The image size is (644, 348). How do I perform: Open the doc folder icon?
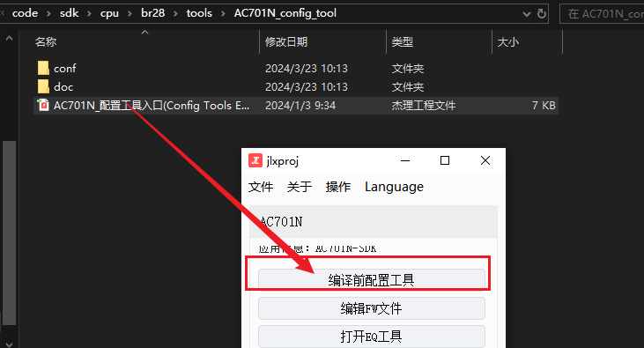(43, 86)
